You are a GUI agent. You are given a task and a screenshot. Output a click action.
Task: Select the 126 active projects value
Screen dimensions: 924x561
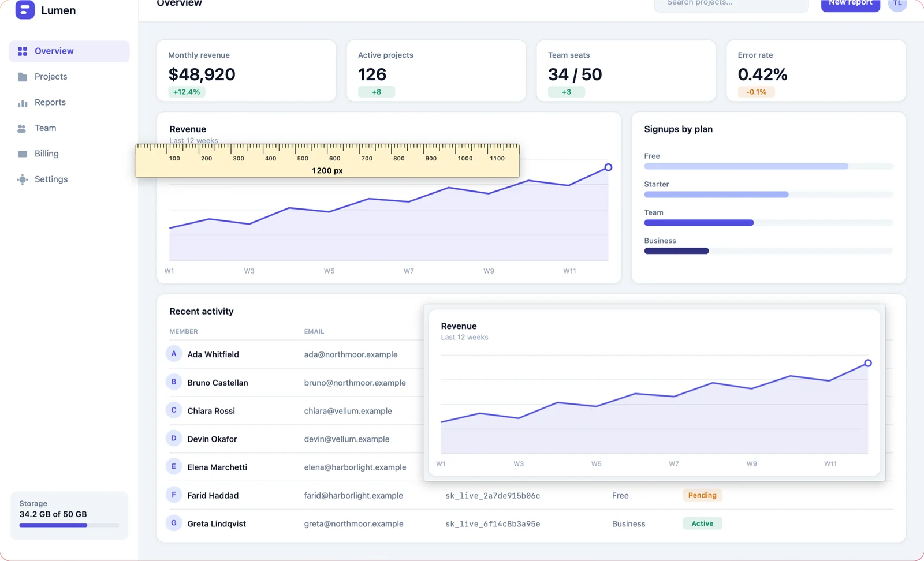click(372, 74)
